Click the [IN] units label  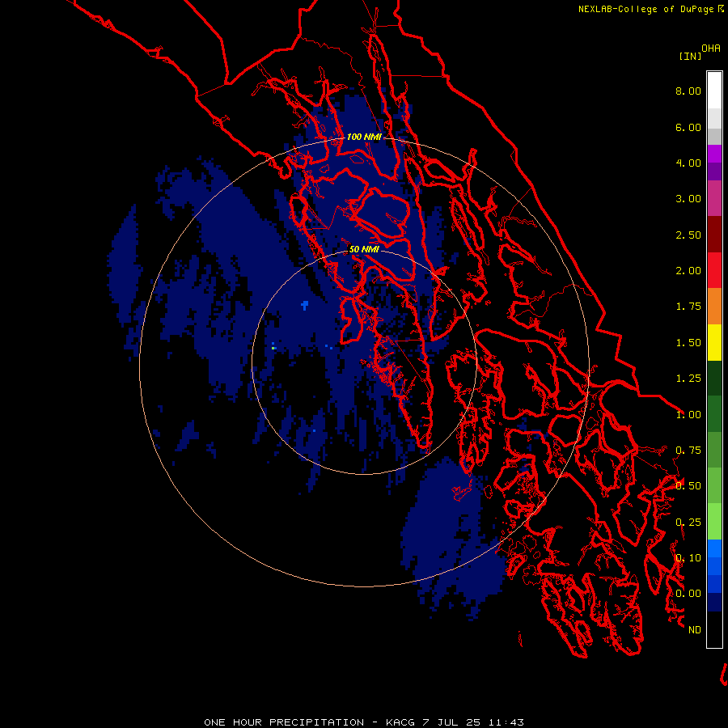(690, 56)
